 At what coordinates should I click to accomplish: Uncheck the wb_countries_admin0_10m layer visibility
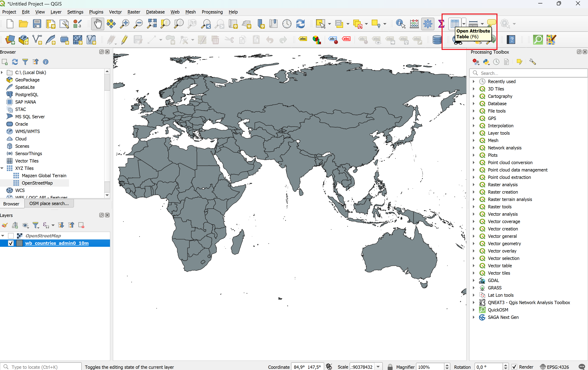(11, 243)
